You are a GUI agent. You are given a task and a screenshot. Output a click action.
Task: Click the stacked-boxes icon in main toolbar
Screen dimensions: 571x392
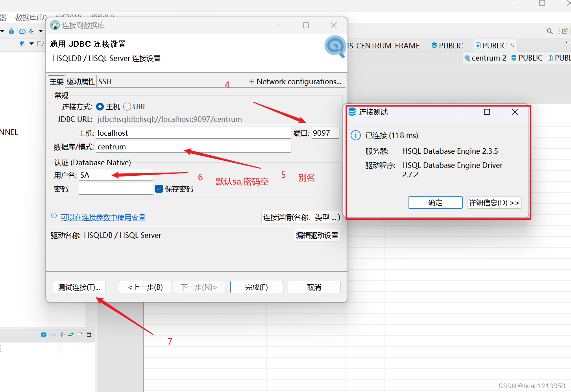(x=32, y=31)
